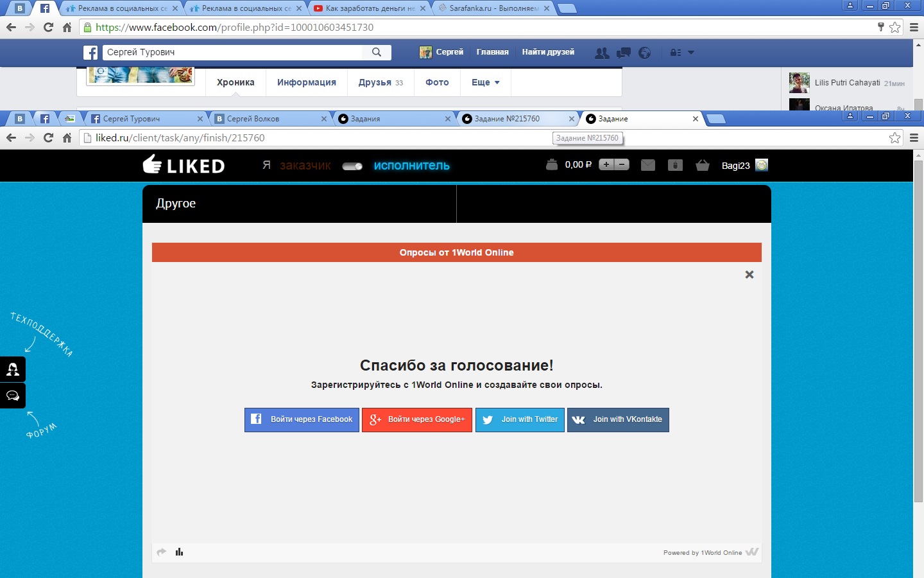Switch to the Задание №215760 tab
Image resolution: width=924 pixels, height=578 pixels.
point(518,119)
